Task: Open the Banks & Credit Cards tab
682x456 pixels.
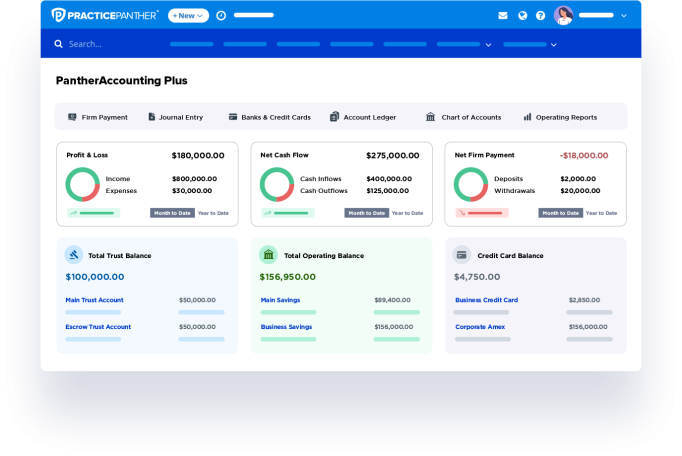Action: pos(269,117)
